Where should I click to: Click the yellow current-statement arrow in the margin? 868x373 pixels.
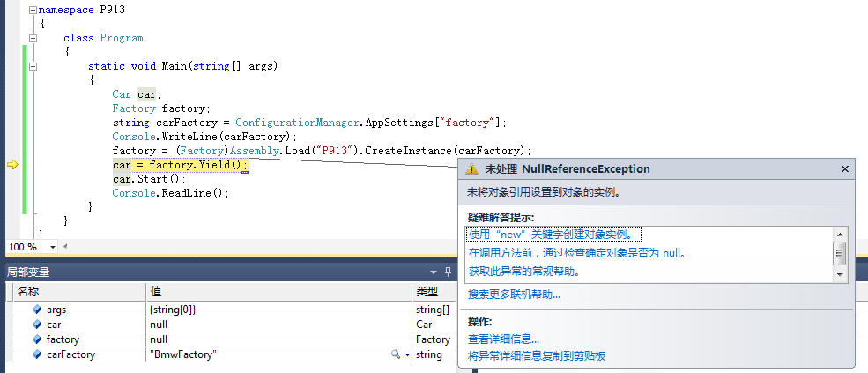(13, 165)
